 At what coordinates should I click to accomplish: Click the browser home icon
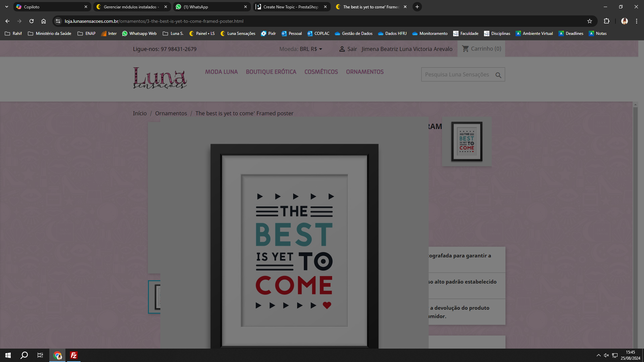pyautogui.click(x=44, y=21)
